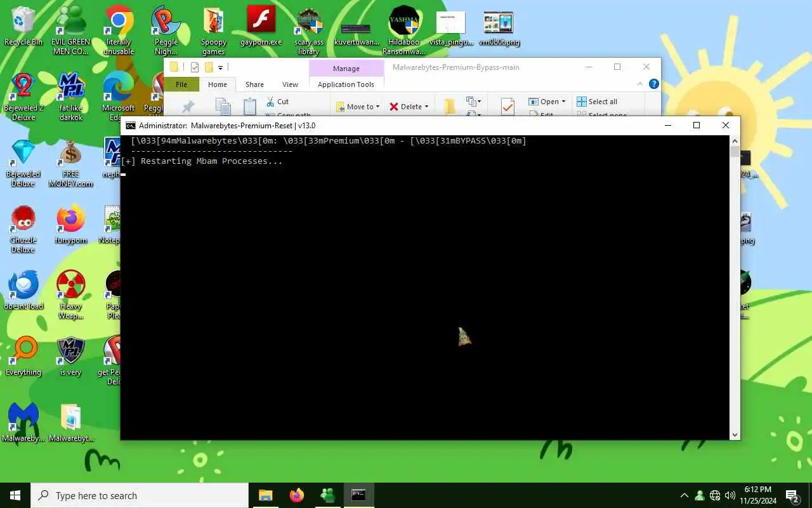Open the Malwarebytes desktop shortcut

point(23,423)
